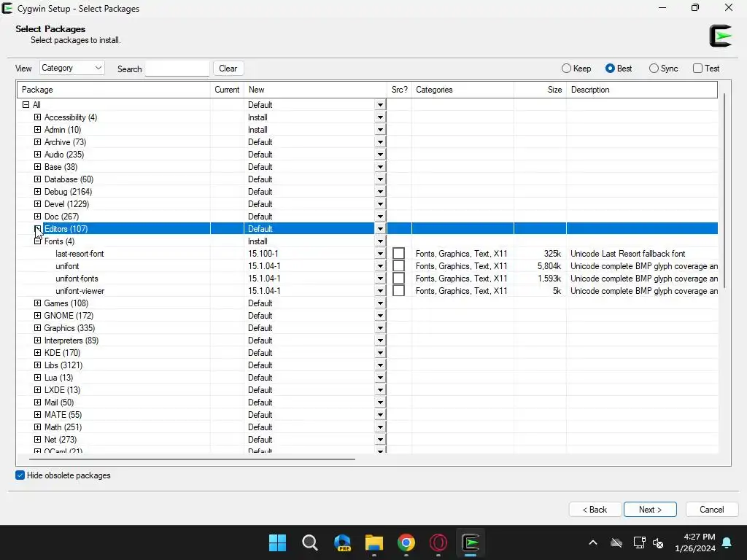
Task: Click the Cygwin Setup taskbar icon
Action: click(471, 542)
